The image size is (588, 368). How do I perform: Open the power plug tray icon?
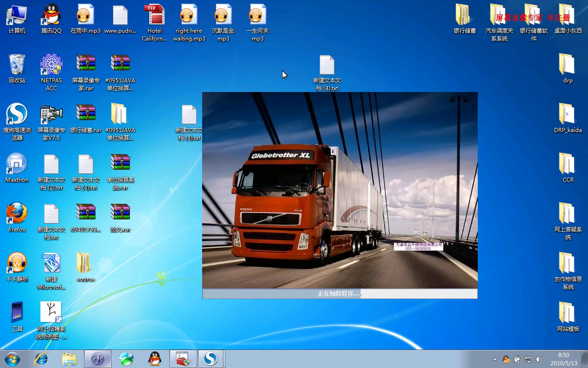(x=517, y=359)
